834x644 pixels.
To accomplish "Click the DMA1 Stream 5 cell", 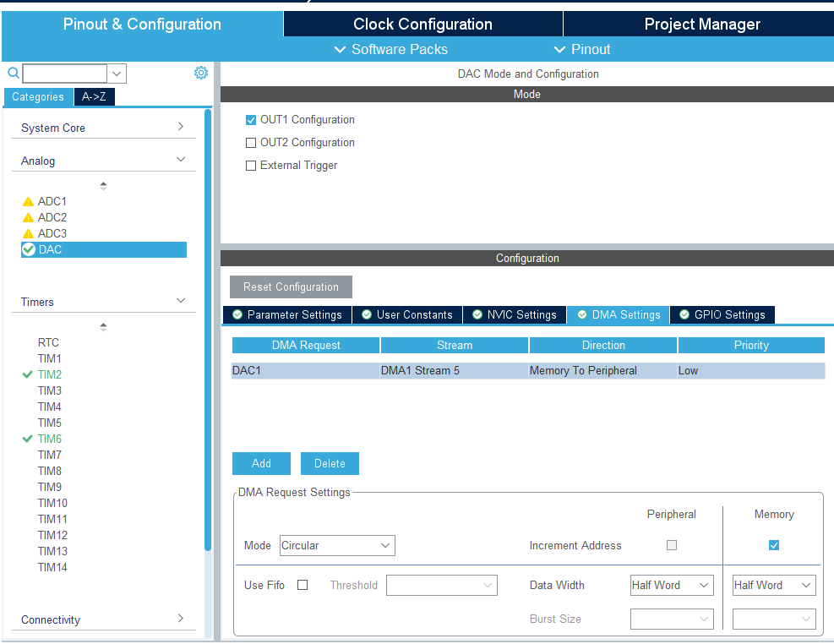I will (455, 371).
